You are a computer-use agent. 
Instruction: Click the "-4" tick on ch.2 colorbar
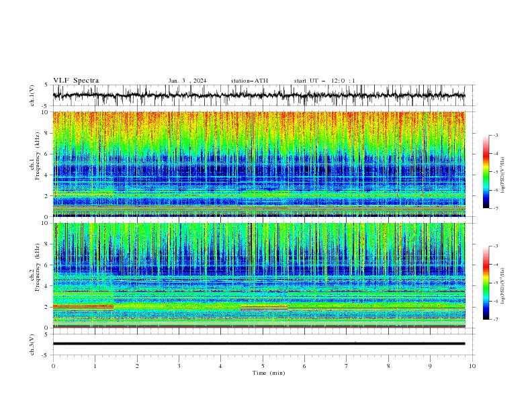coord(495,265)
